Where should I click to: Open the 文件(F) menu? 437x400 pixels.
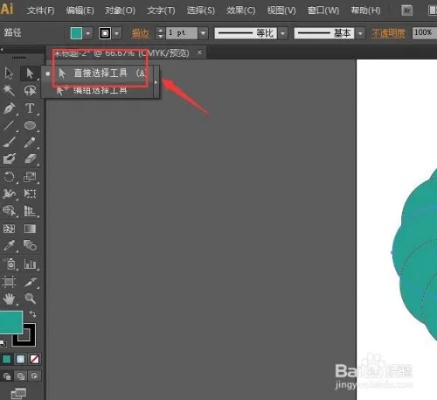[x=40, y=11]
